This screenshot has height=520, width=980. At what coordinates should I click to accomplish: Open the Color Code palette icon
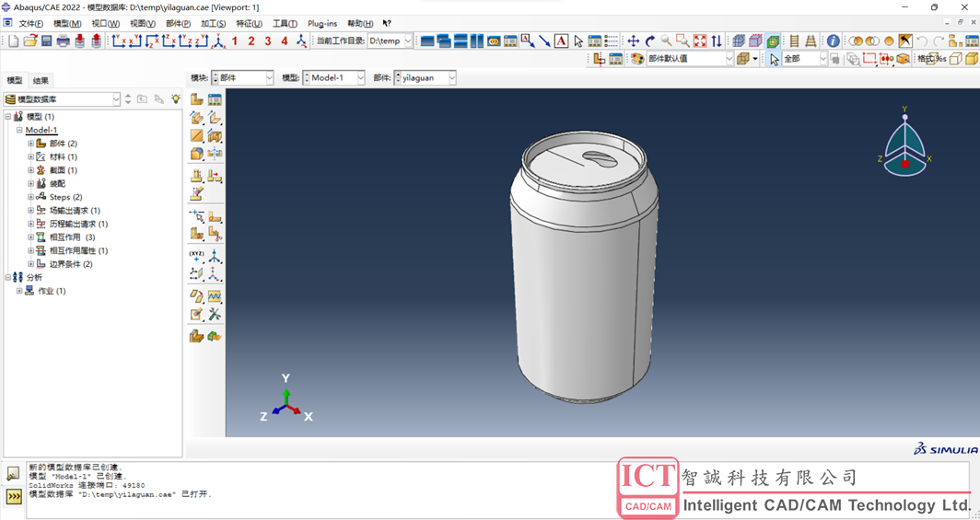pyautogui.click(x=636, y=59)
